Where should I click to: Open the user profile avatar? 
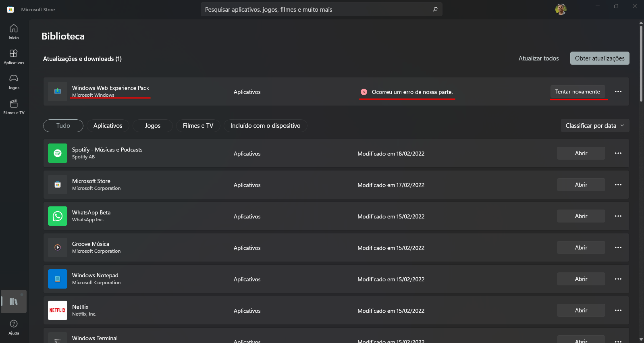click(561, 9)
